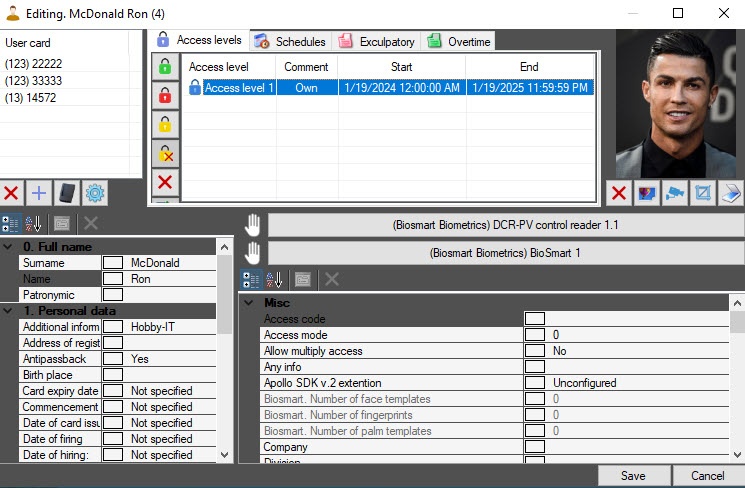Open the Overtime tab

458,41
